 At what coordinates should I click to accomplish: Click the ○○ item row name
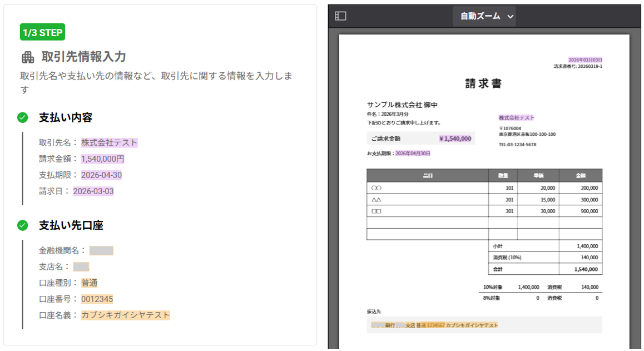pyautogui.click(x=376, y=188)
